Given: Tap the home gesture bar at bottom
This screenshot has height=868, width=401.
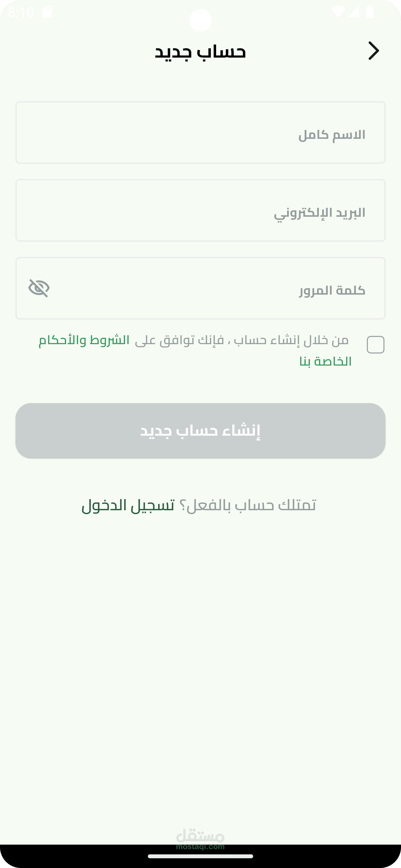Looking at the screenshot, I should pos(200,856).
